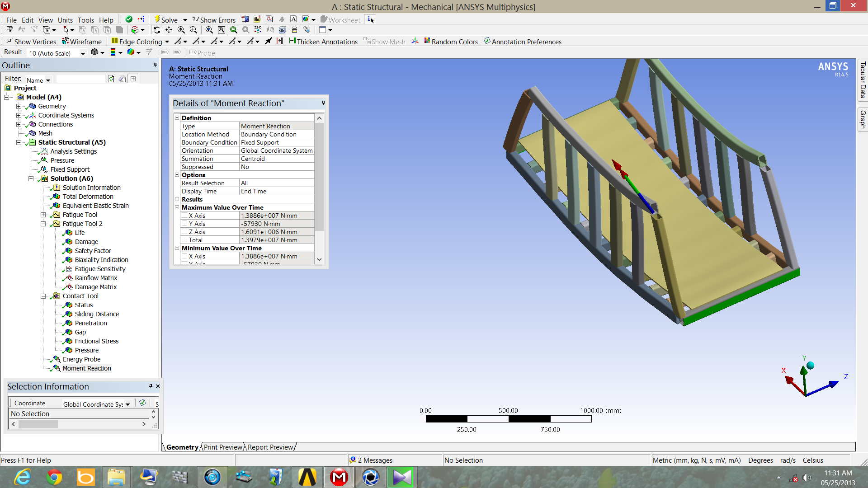
Task: Click the isometric sphere on triad
Action: (x=810, y=366)
